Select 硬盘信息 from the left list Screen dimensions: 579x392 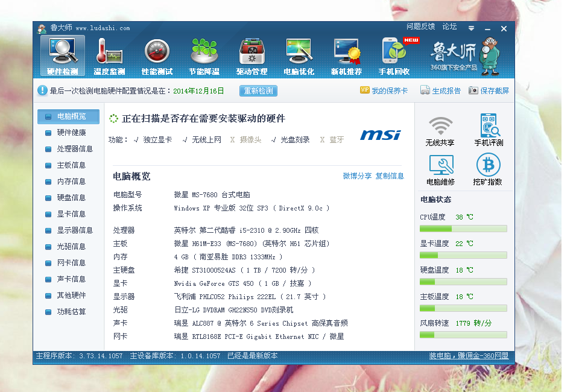[x=71, y=198]
